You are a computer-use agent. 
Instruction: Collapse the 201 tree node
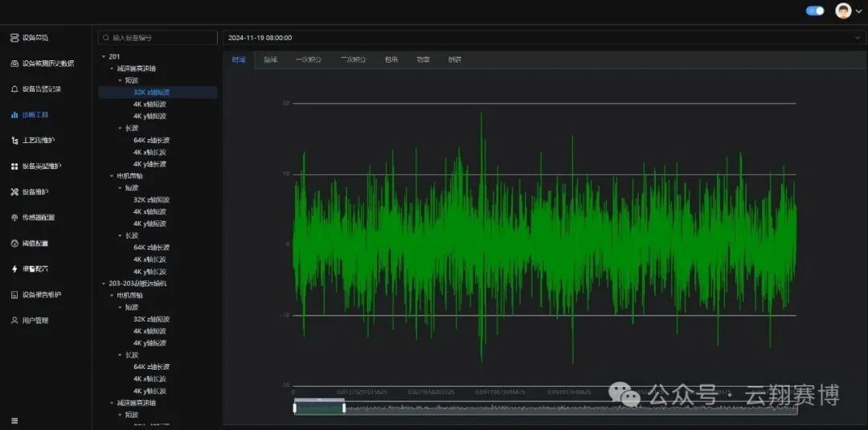coord(104,56)
